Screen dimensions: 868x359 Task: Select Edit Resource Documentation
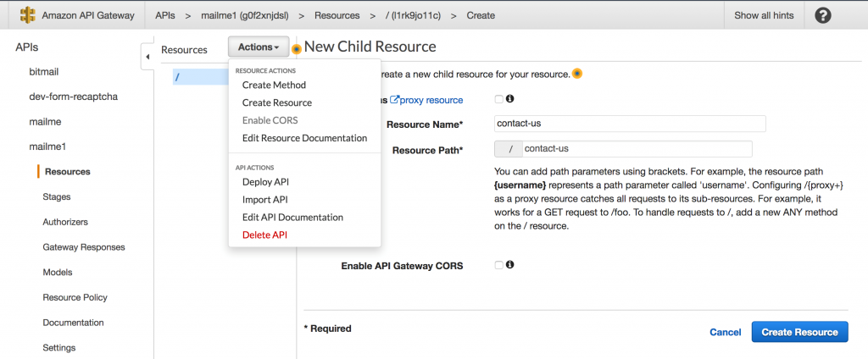(x=304, y=138)
